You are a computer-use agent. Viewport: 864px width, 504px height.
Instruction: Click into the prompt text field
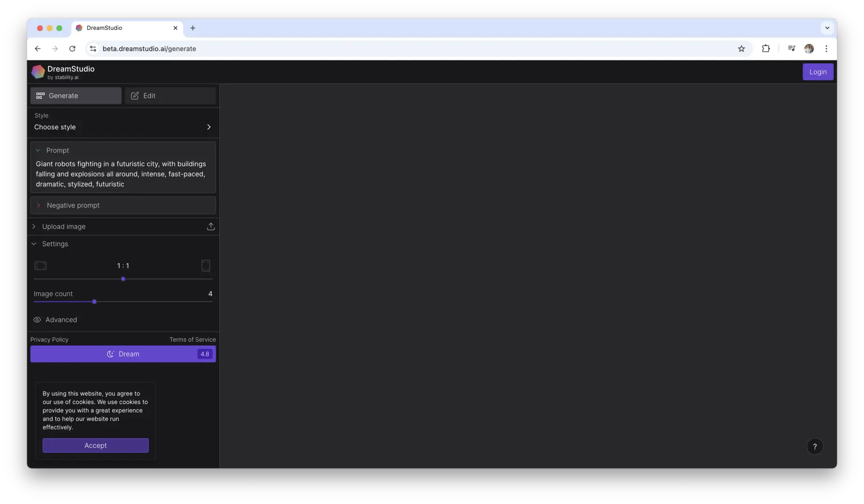click(x=122, y=174)
